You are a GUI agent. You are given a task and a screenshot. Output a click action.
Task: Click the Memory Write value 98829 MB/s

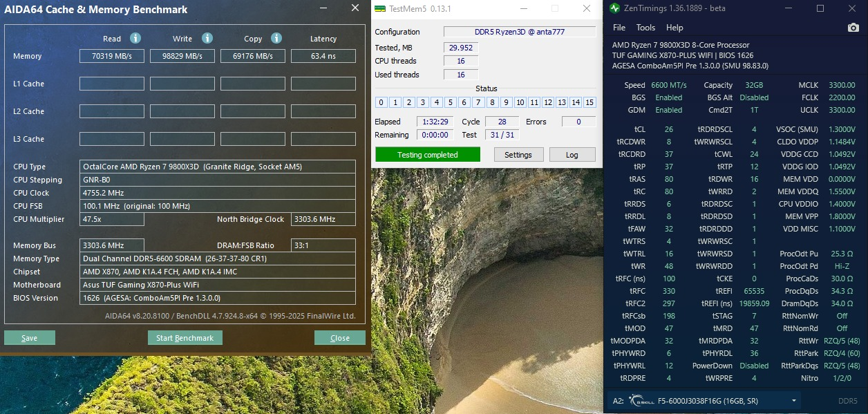click(182, 56)
